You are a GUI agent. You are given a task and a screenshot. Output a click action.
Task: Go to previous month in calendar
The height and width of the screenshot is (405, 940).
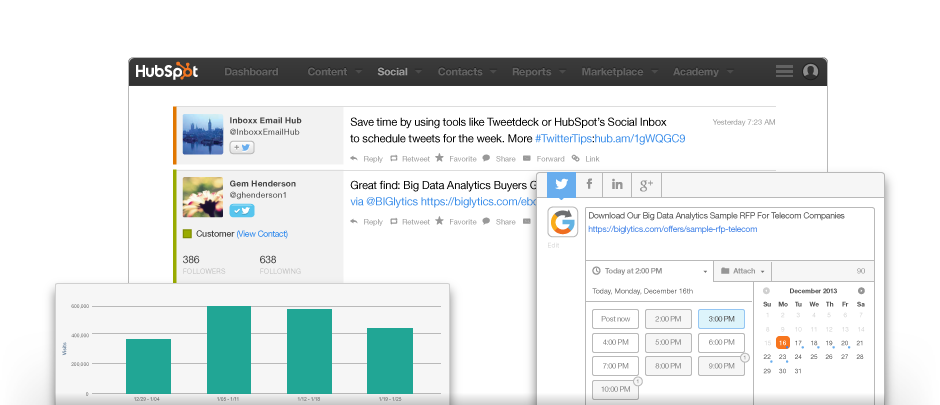[x=767, y=290]
